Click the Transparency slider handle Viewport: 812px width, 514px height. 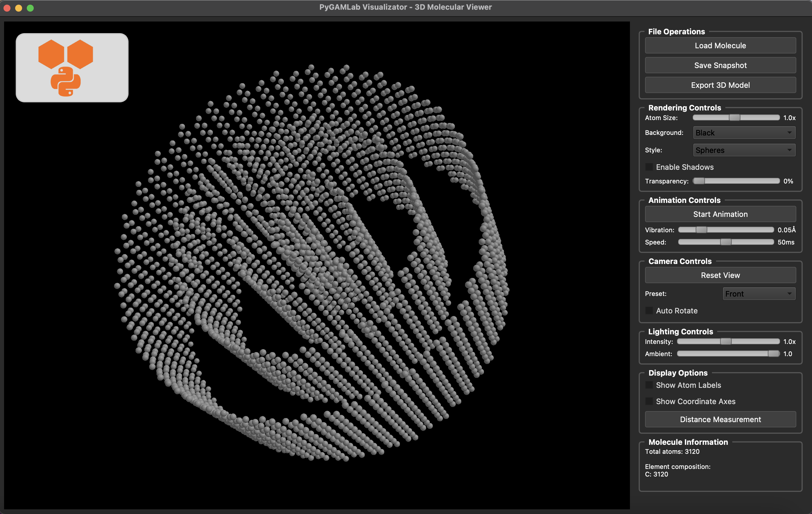pyautogui.click(x=699, y=181)
